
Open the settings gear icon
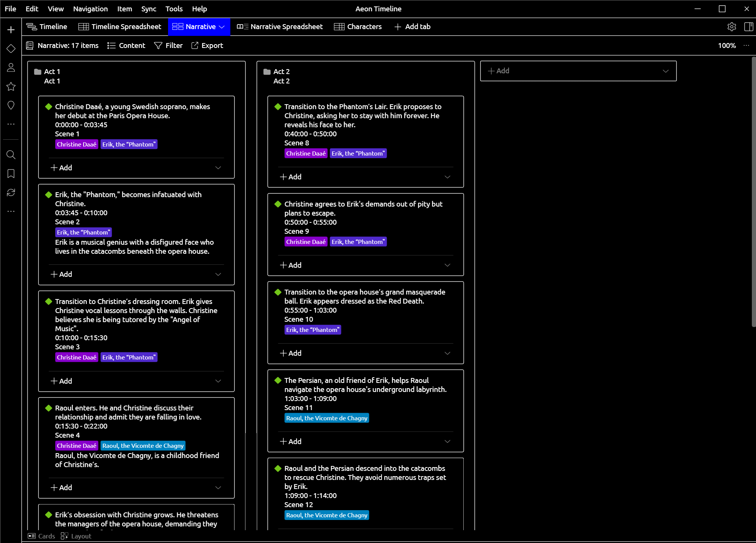(731, 27)
